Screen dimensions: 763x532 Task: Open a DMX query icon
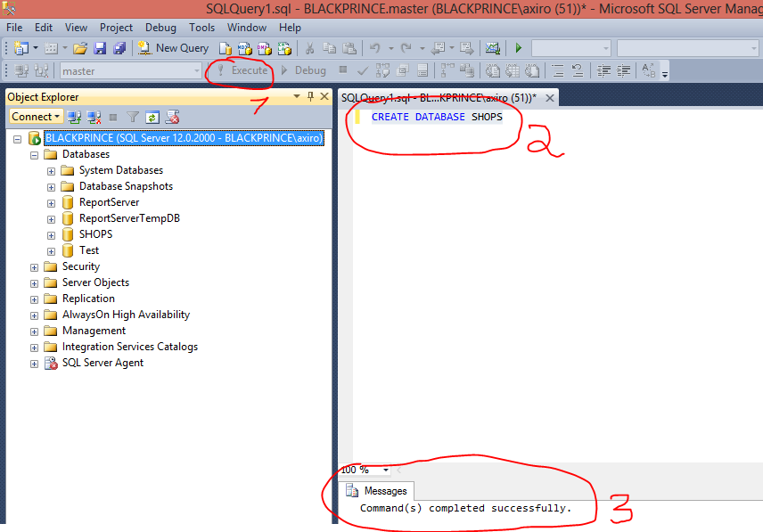pos(264,48)
